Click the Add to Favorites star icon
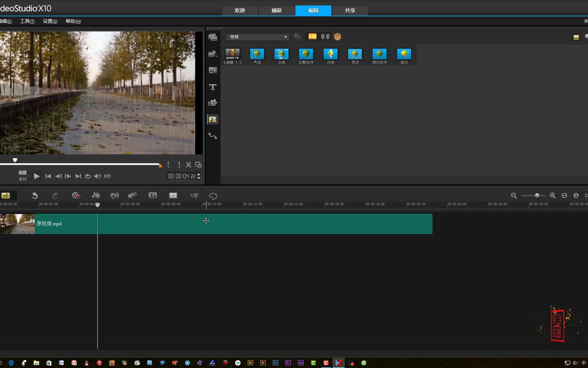The height and width of the screenshot is (368, 588). [x=297, y=37]
